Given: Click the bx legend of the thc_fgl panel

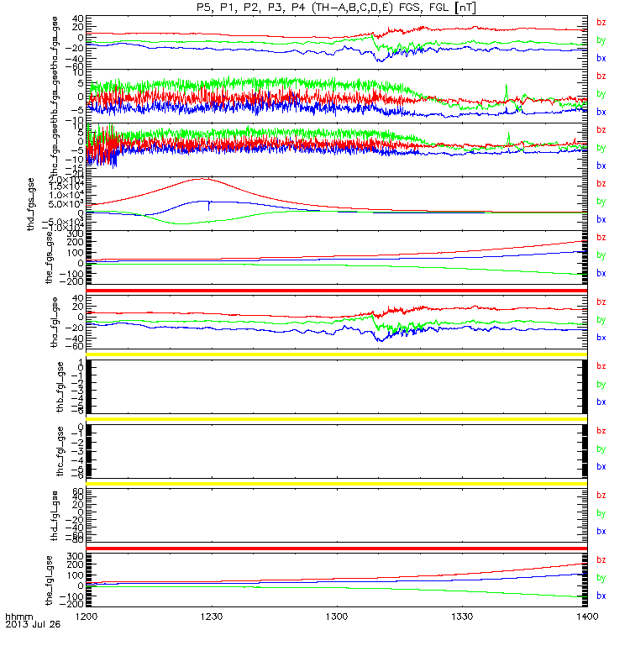Looking at the screenshot, I should [601, 467].
